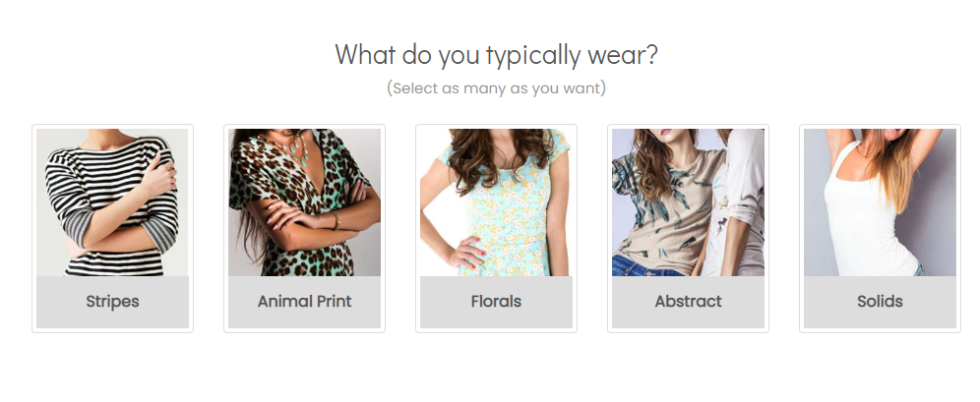Click the "Select as many as you want" hint
This screenshot has width=980, height=402.
(496, 88)
